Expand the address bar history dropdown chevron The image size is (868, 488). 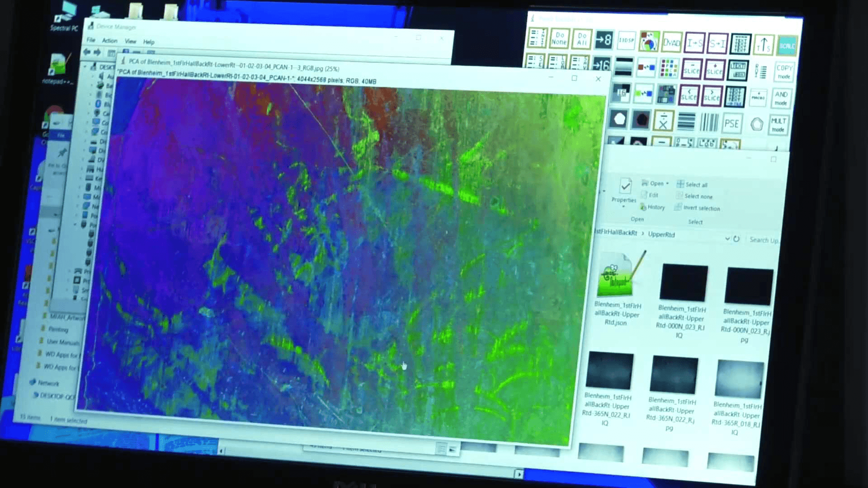[727, 239]
